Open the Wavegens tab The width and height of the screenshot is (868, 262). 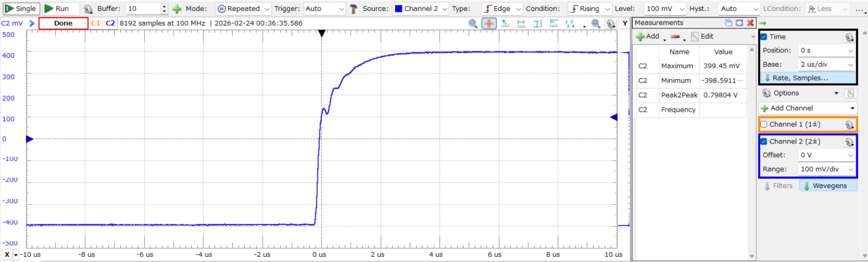tap(828, 186)
